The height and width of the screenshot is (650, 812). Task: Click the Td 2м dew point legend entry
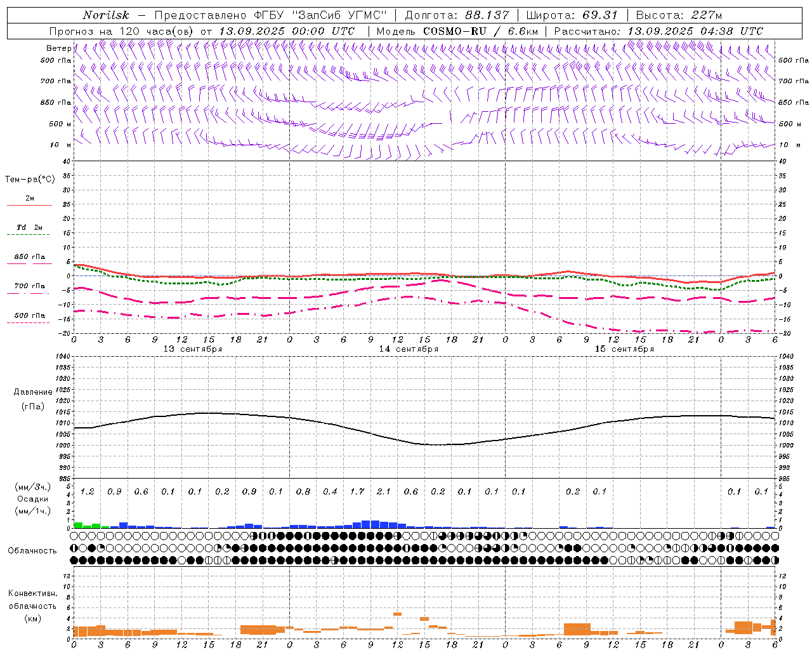(30, 227)
